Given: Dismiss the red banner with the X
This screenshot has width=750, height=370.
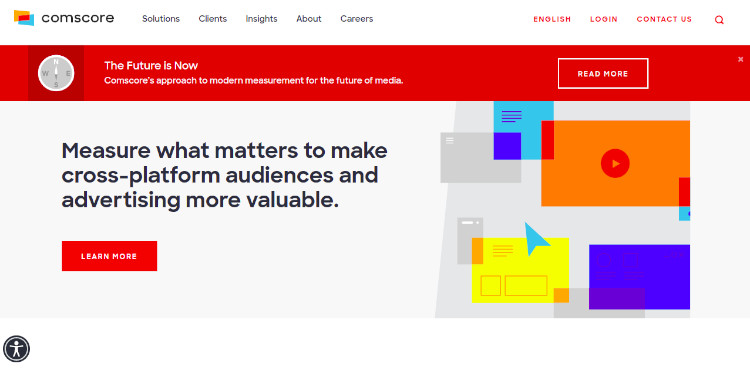Looking at the screenshot, I should [740, 59].
